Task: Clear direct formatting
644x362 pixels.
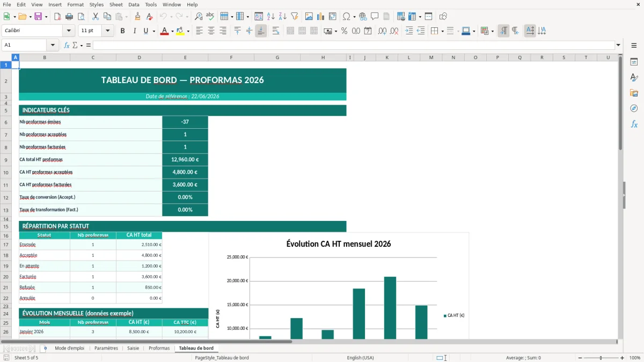Action: (x=149, y=17)
